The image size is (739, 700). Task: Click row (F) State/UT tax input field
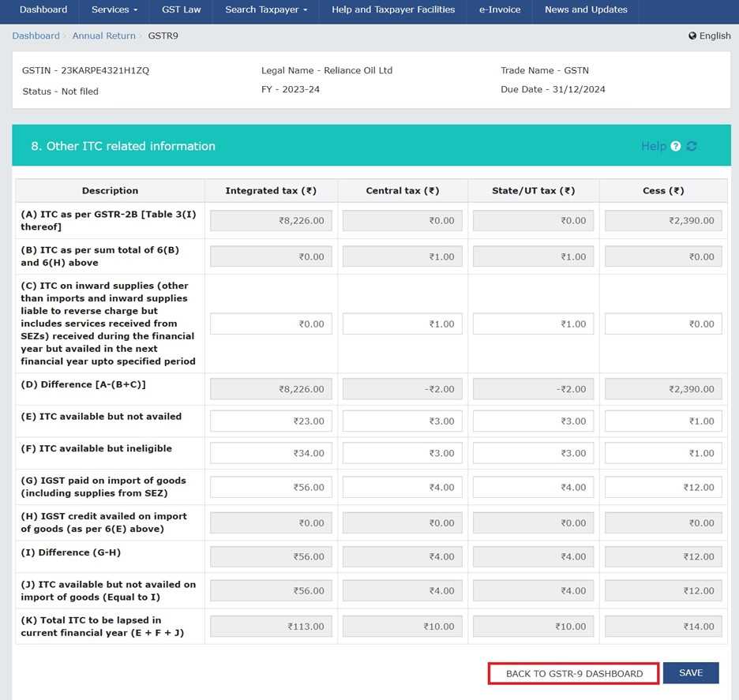[533, 453]
